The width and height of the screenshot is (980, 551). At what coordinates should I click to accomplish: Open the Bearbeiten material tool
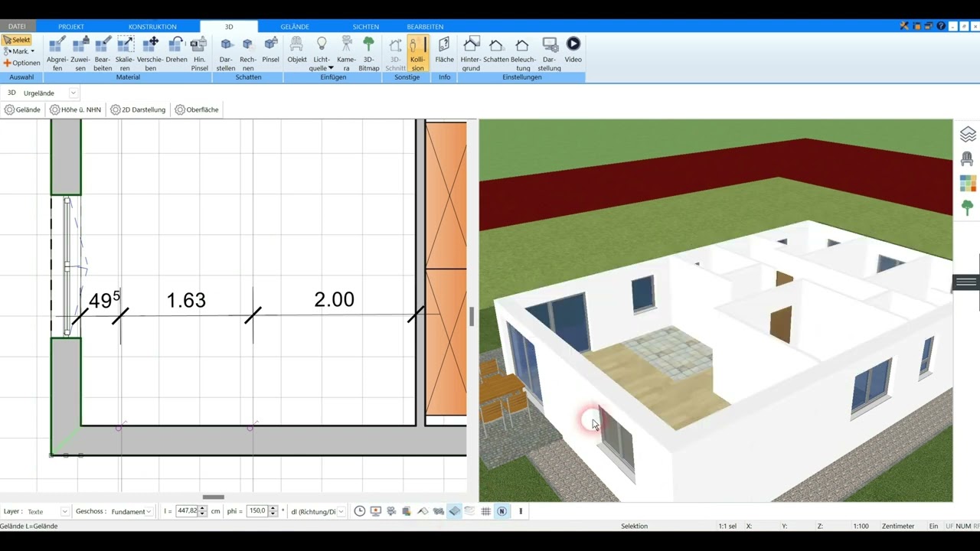(103, 54)
